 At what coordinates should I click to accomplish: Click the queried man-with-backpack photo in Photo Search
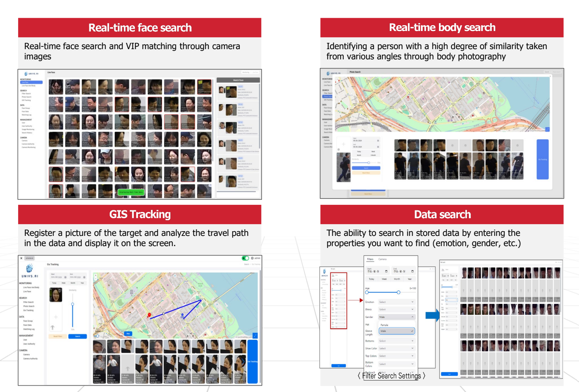[343, 167]
